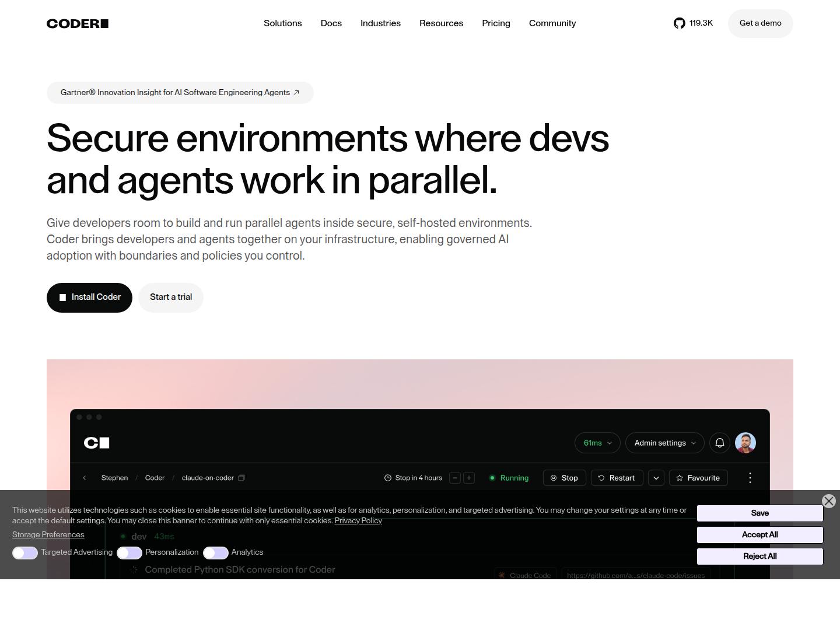Image resolution: width=840 pixels, height=630 pixels.
Task: Go to the Pricing page
Action: [x=496, y=23]
